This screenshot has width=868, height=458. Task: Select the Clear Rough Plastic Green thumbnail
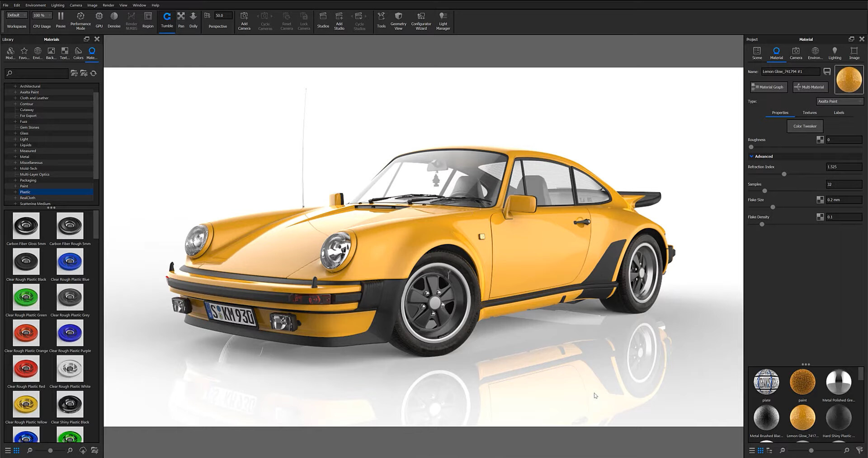pyautogui.click(x=26, y=297)
